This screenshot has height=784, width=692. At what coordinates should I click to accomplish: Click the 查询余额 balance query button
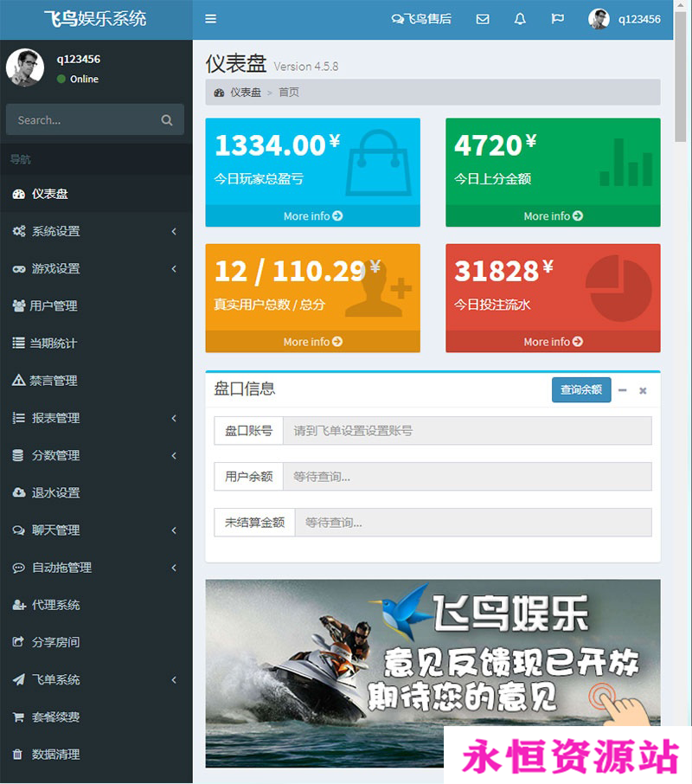pos(580,390)
